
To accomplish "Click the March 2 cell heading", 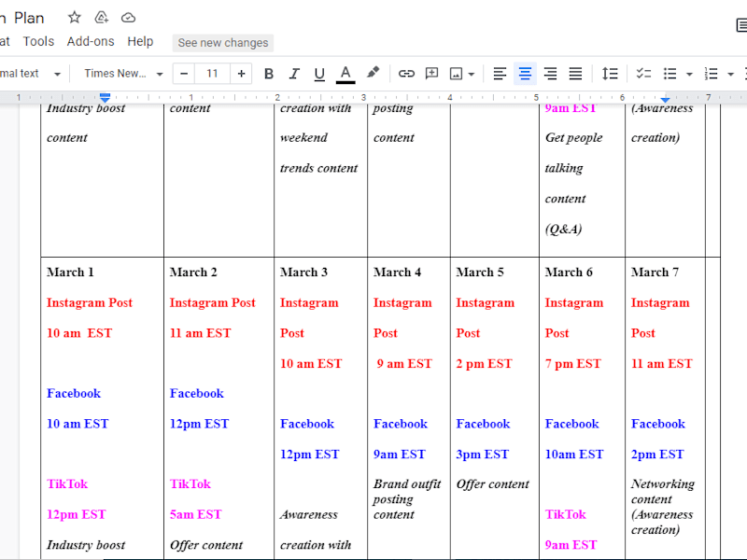I will click(193, 273).
